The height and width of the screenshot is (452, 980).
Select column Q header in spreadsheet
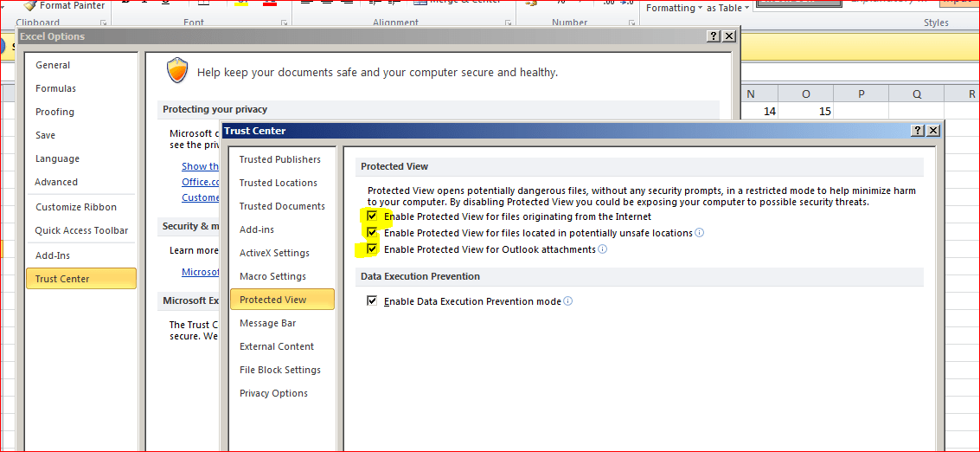point(916,94)
